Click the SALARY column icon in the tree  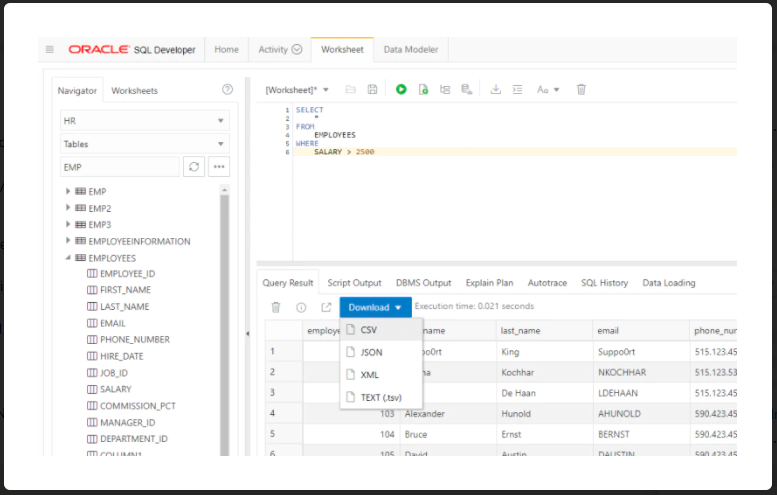tap(92, 389)
